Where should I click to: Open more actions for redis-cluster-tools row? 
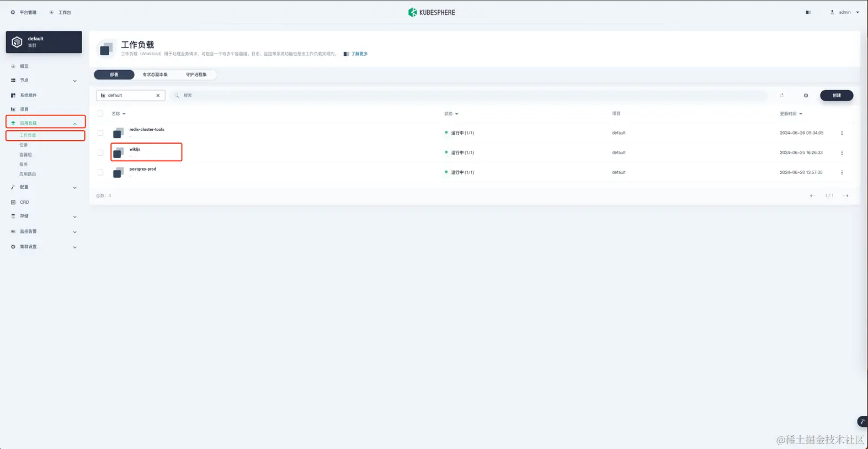point(842,133)
